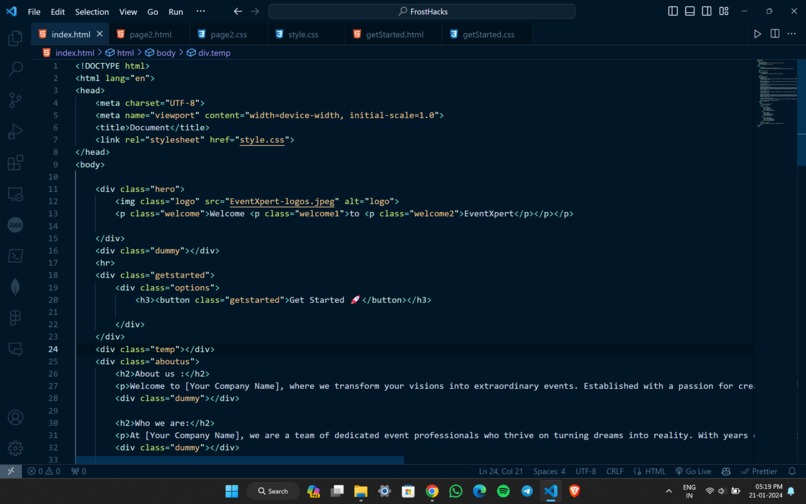Split the editor to the right
Viewport: 806px width, 504px height.
coord(775,34)
